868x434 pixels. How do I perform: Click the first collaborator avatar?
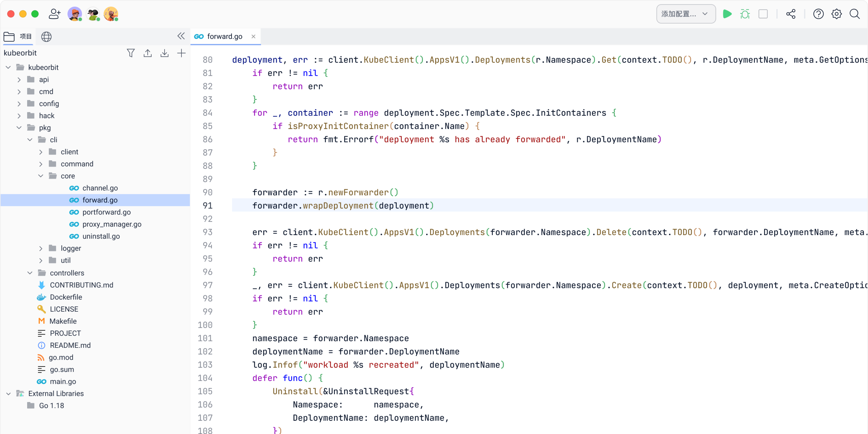pos(74,14)
